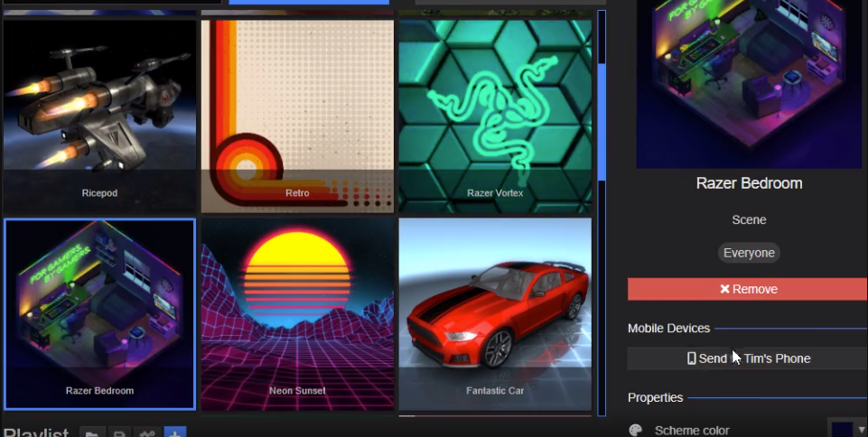Click the selected Razer Bedroom thumbnail
The width and height of the screenshot is (868, 437).
click(99, 307)
